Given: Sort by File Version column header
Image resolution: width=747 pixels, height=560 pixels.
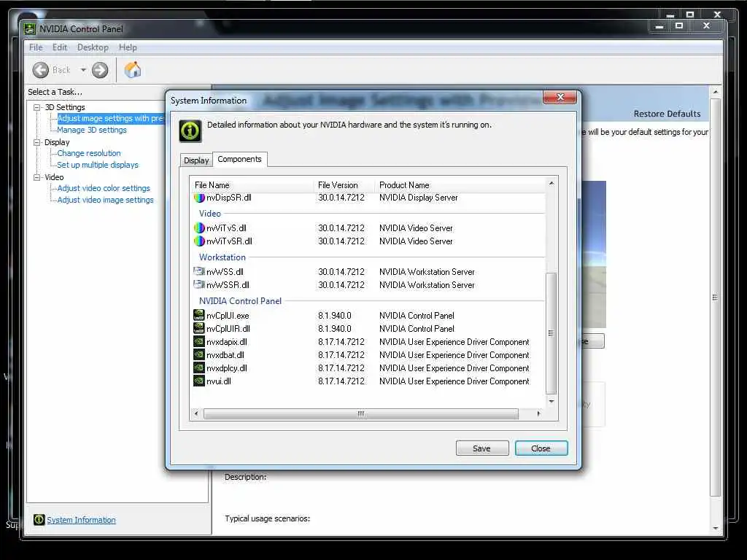Looking at the screenshot, I should 344,185.
